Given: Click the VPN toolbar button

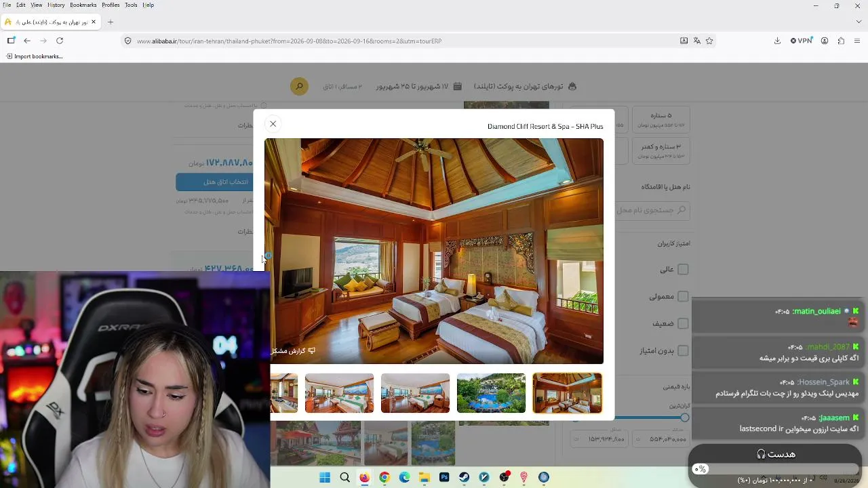Looking at the screenshot, I should pos(802,41).
